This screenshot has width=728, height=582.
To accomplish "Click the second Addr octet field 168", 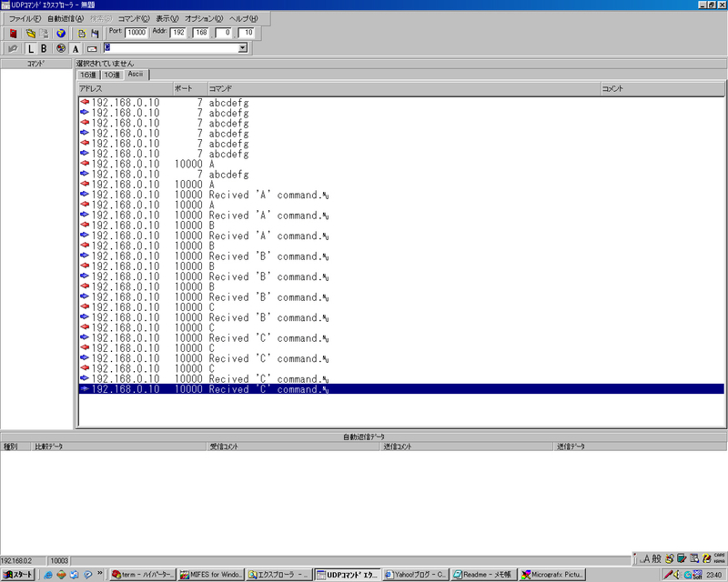I will [201, 33].
